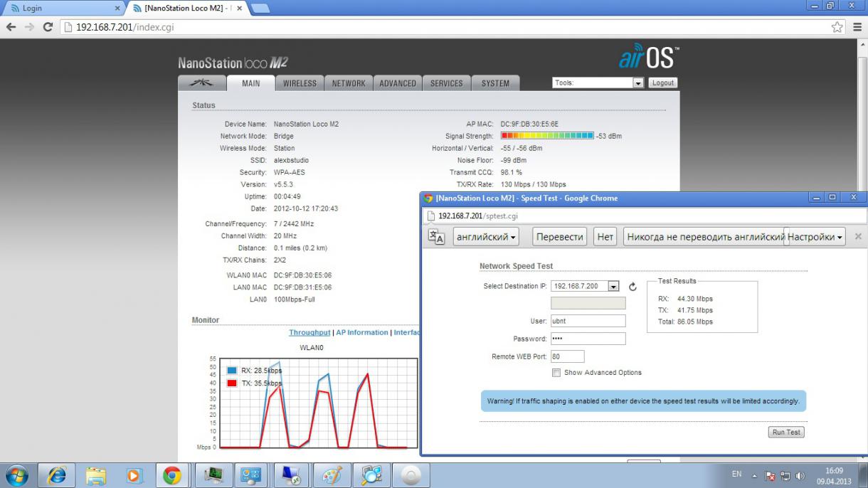Viewport: 868px width, 488px height.
Task: Click the Logout button
Action: tap(662, 83)
